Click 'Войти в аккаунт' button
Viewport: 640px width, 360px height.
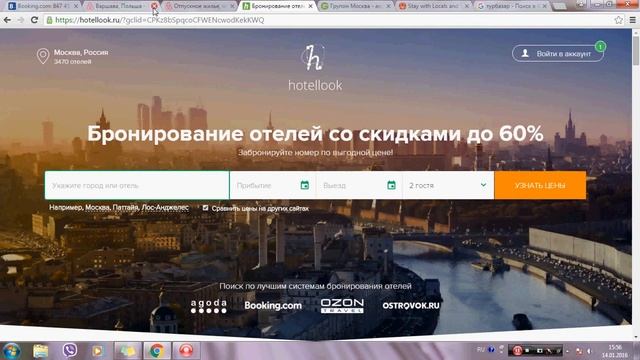click(x=558, y=53)
